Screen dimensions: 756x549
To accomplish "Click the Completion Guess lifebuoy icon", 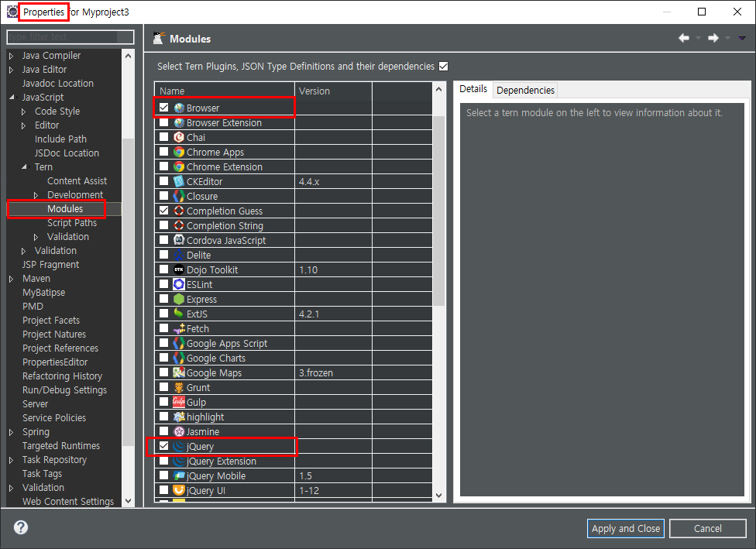I will (179, 211).
